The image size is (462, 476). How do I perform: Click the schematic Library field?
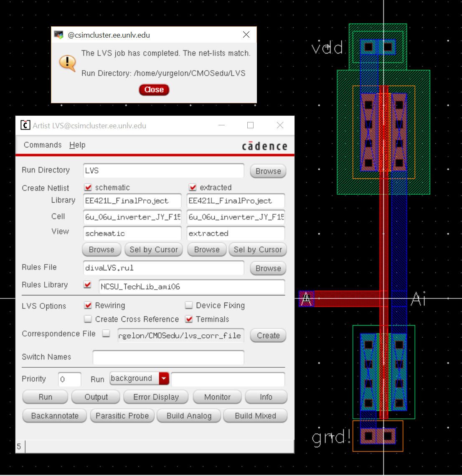(x=132, y=201)
